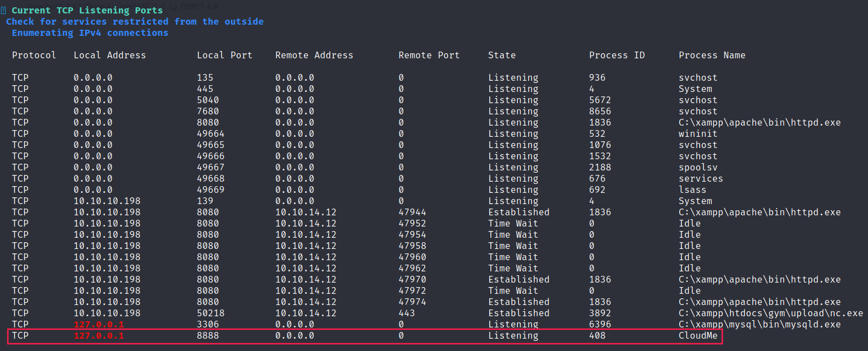
Task: Click the Enumerating IPv4 connections line
Action: click(90, 33)
